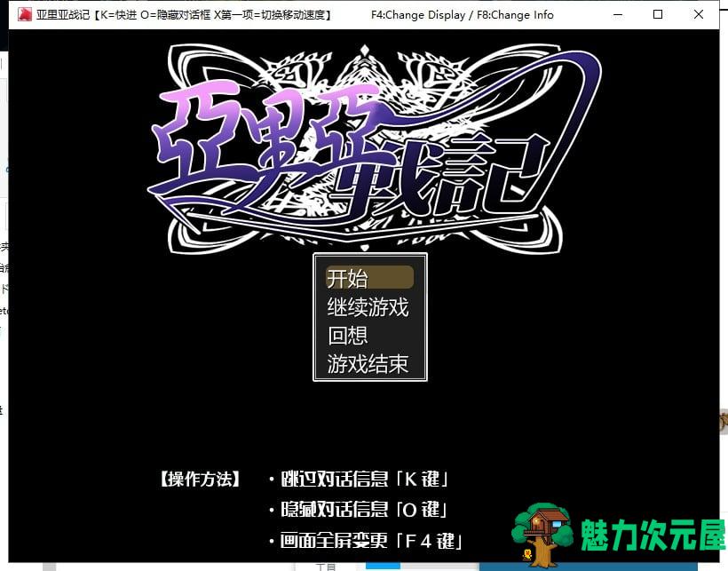The height and width of the screenshot is (571, 728).
Task: Click the 跳过对话信息「K键」 instruction line
Action: pyautogui.click(x=359, y=479)
